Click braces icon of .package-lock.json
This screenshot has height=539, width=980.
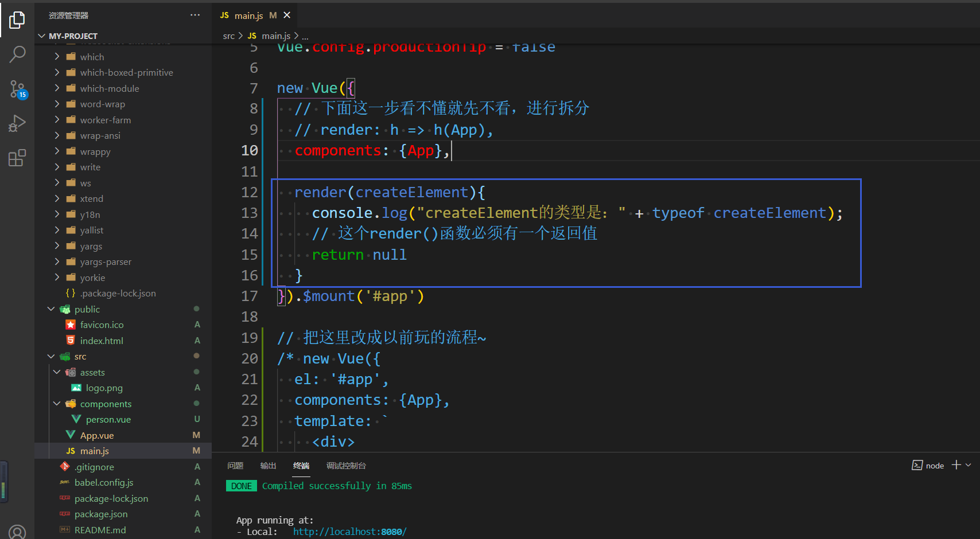pos(71,293)
